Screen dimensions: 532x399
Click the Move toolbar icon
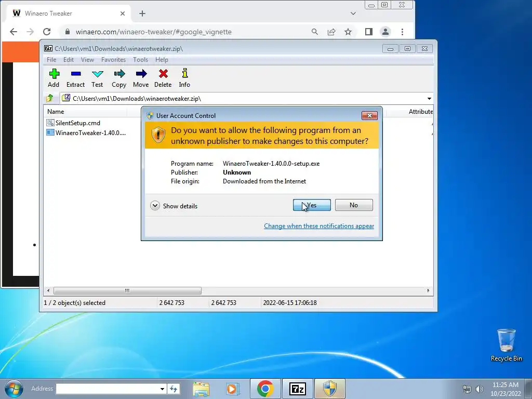tap(141, 78)
